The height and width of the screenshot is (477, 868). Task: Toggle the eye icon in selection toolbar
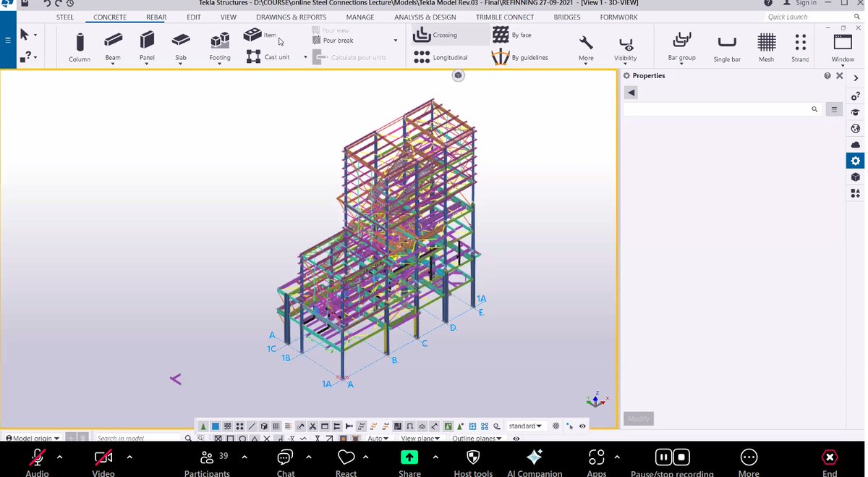(582, 426)
